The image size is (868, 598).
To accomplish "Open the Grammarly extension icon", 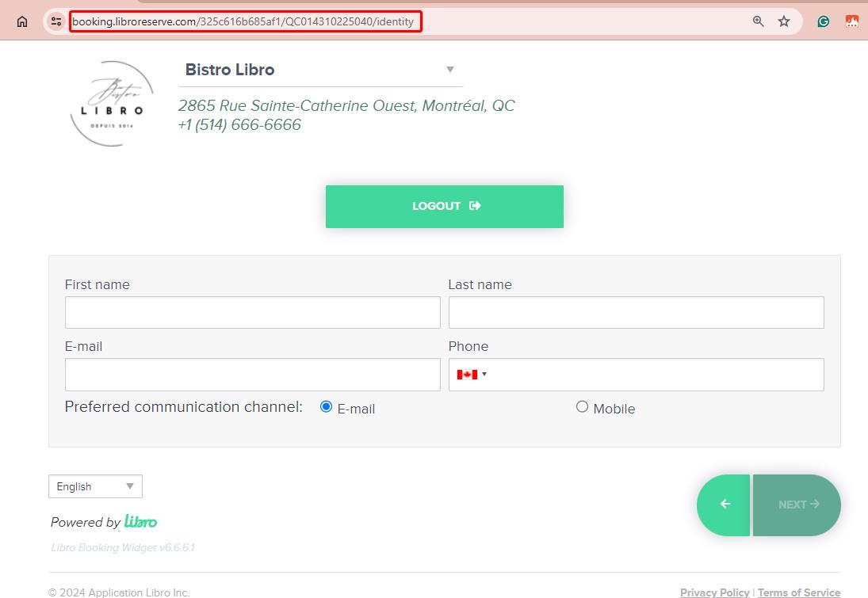I will tap(823, 21).
